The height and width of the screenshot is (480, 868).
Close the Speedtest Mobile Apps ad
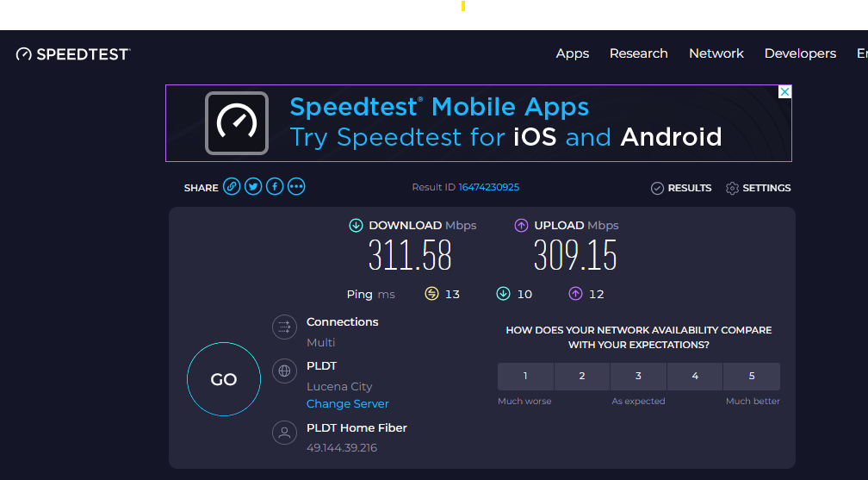click(784, 92)
